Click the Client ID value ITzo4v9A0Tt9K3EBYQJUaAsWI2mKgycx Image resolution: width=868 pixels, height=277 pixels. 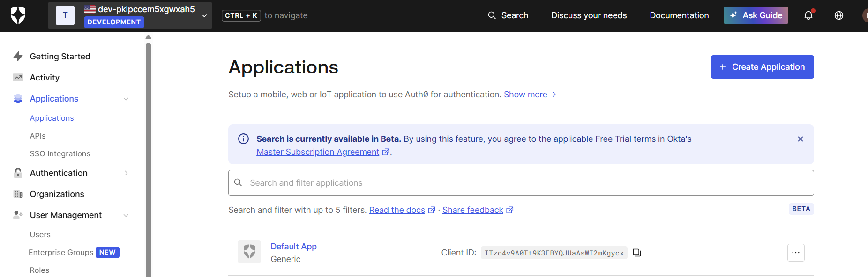554,253
